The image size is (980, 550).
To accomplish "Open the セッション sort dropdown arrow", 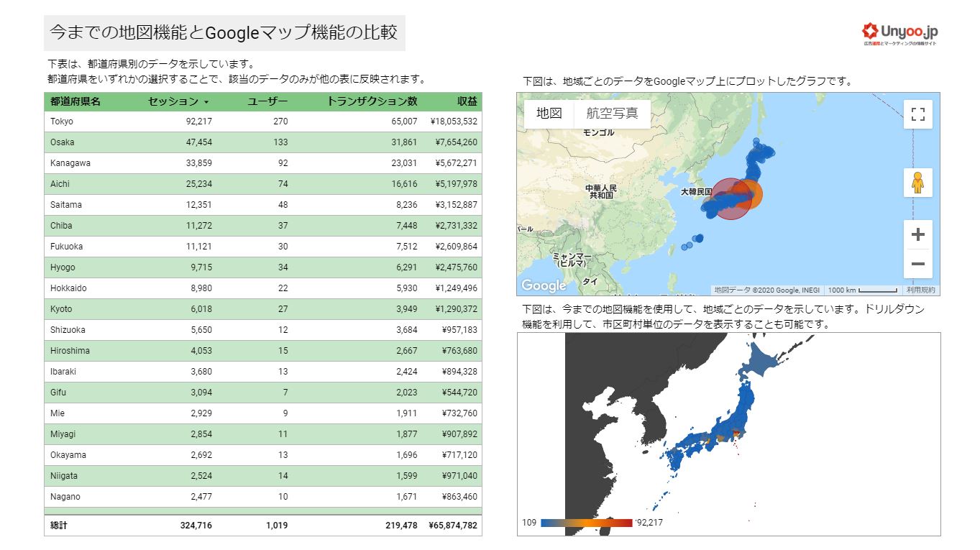I will coord(206,102).
